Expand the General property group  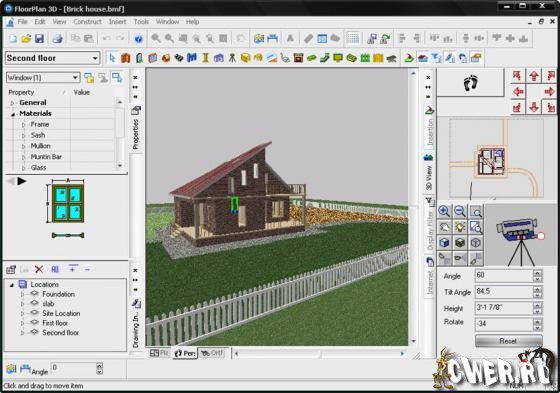[x=12, y=103]
